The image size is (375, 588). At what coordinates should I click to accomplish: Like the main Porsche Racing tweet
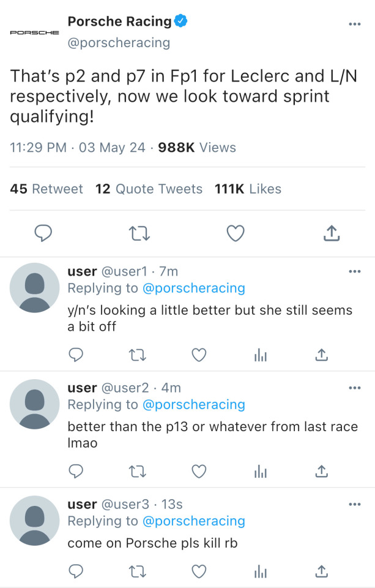click(x=236, y=233)
